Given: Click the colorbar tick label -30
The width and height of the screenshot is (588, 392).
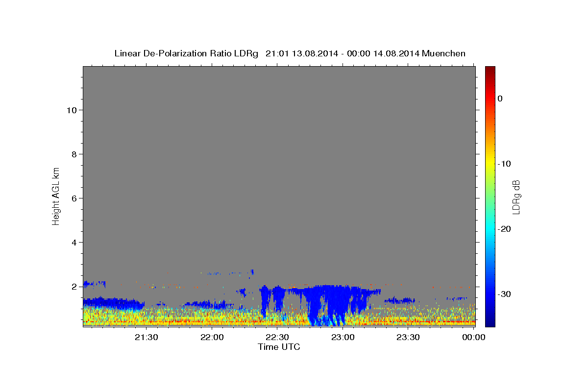Looking at the screenshot, I should (x=504, y=294).
